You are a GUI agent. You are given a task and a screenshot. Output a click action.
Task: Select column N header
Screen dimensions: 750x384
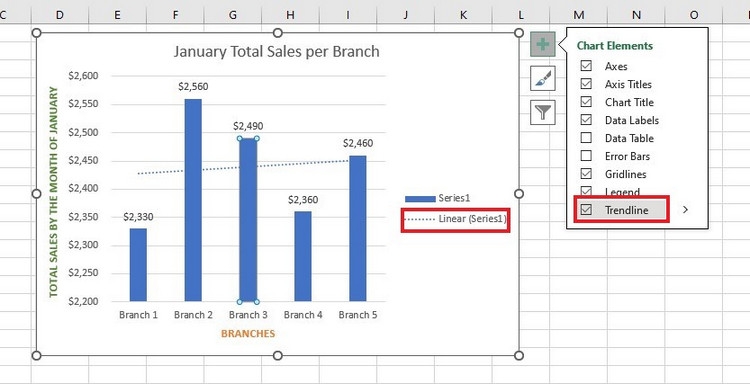pos(636,15)
